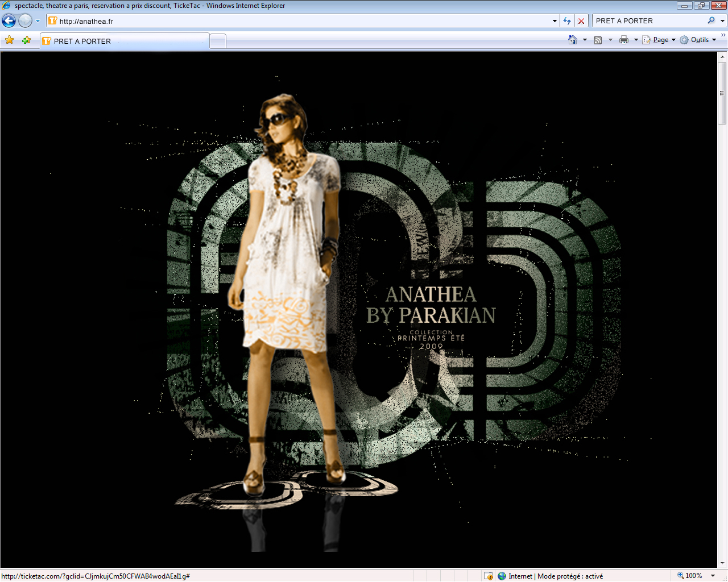Expand the zoom level dropdown arrow
The height and width of the screenshot is (582, 728).
713,576
